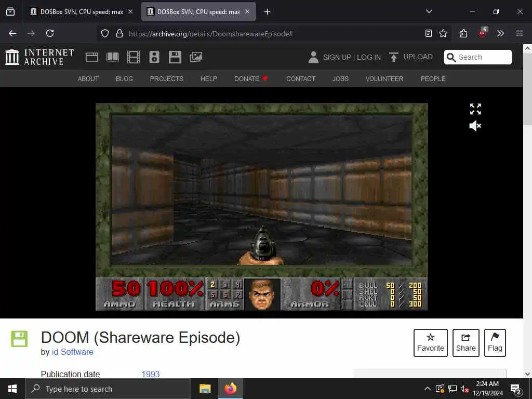Open Firefox View icon

[10, 11]
